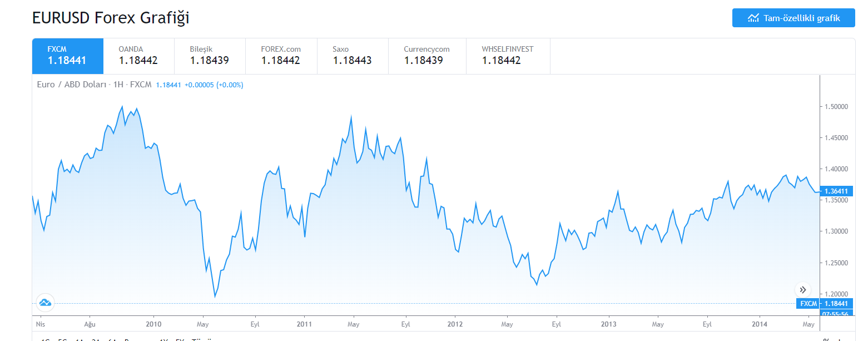Select the FXCM price source tab
This screenshot has height=341, width=868.
tap(68, 56)
